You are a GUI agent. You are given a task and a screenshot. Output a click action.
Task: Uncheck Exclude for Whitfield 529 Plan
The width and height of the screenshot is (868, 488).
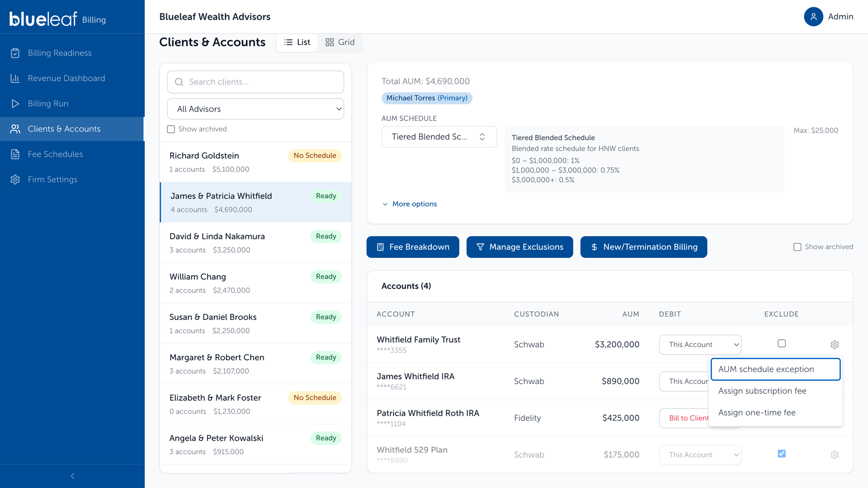tap(782, 454)
